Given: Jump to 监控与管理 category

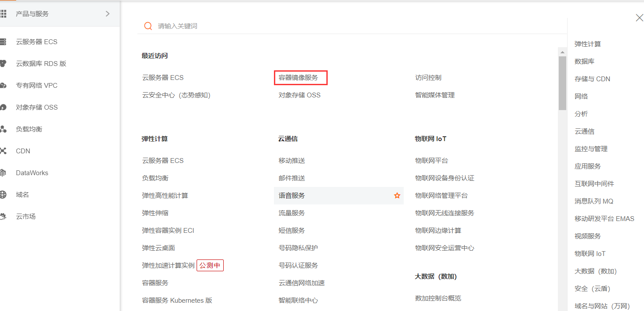Looking at the screenshot, I should [x=591, y=149].
